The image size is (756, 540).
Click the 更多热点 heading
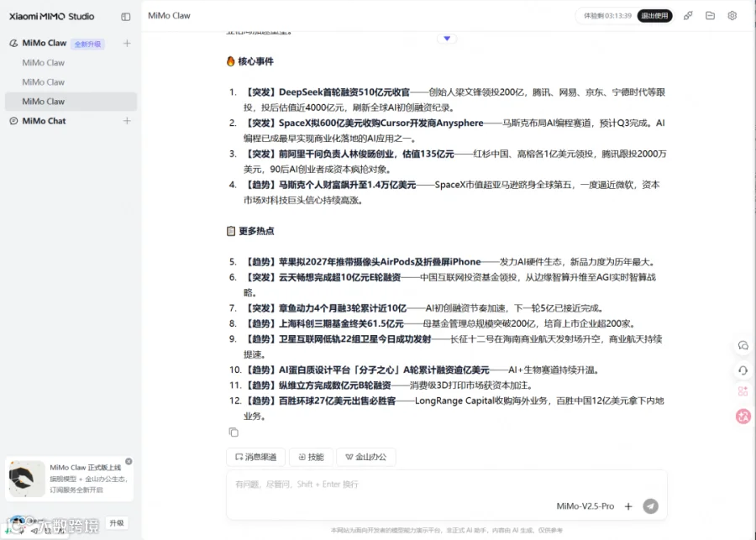(x=256, y=231)
